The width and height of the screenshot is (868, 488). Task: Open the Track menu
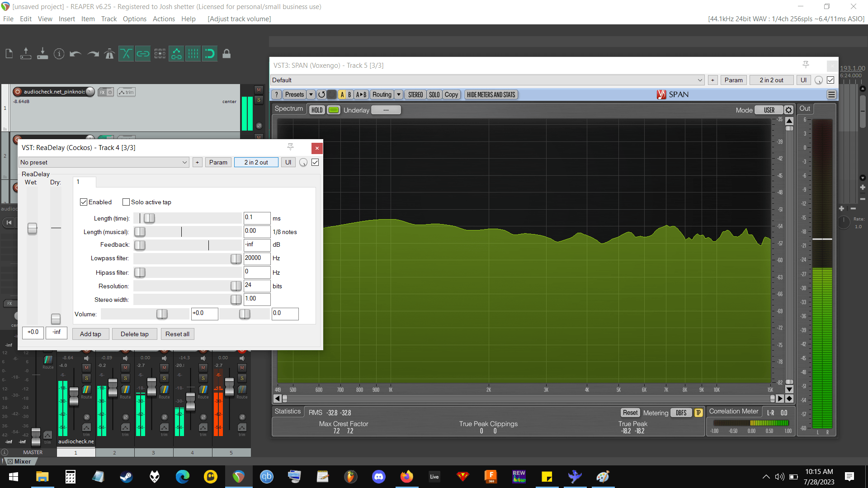(x=109, y=19)
